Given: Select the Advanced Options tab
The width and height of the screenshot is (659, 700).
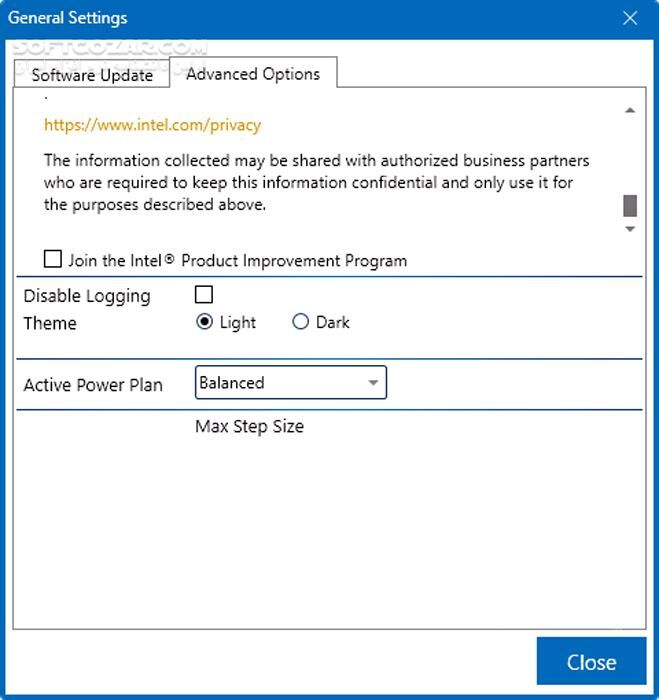Looking at the screenshot, I should coord(253,74).
